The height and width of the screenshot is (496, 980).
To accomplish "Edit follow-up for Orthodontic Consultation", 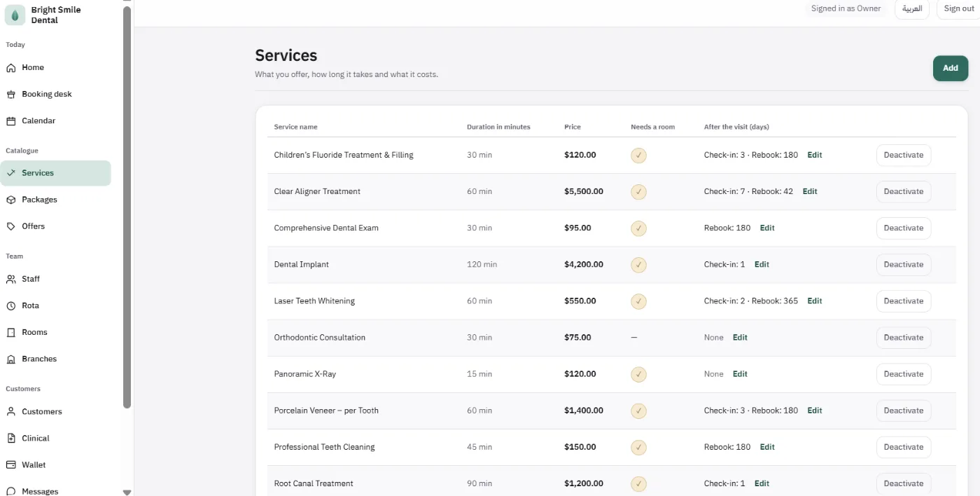I will coord(740,338).
